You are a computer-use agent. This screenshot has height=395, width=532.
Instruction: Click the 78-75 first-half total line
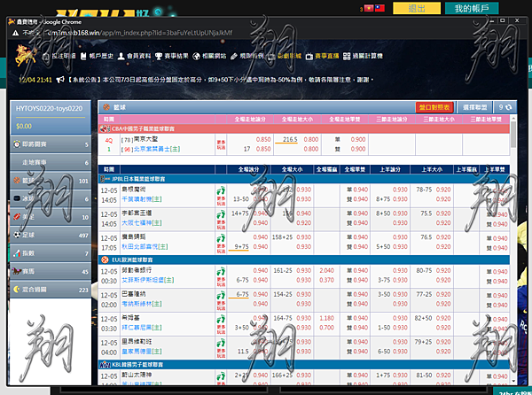point(424,190)
